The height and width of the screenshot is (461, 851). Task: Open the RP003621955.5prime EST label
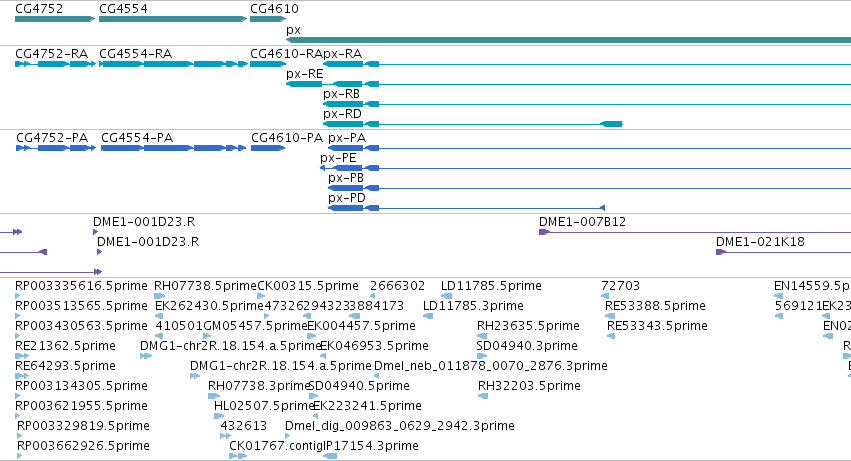coord(81,407)
